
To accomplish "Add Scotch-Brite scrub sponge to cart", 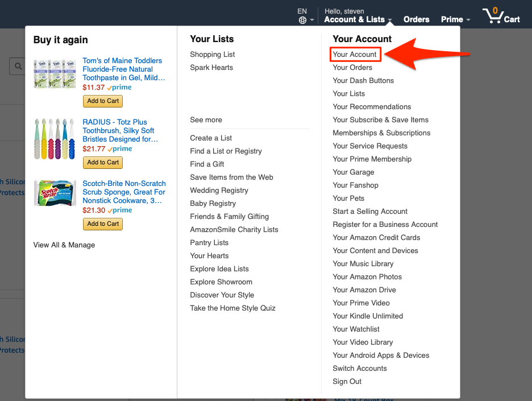I will (x=103, y=224).
